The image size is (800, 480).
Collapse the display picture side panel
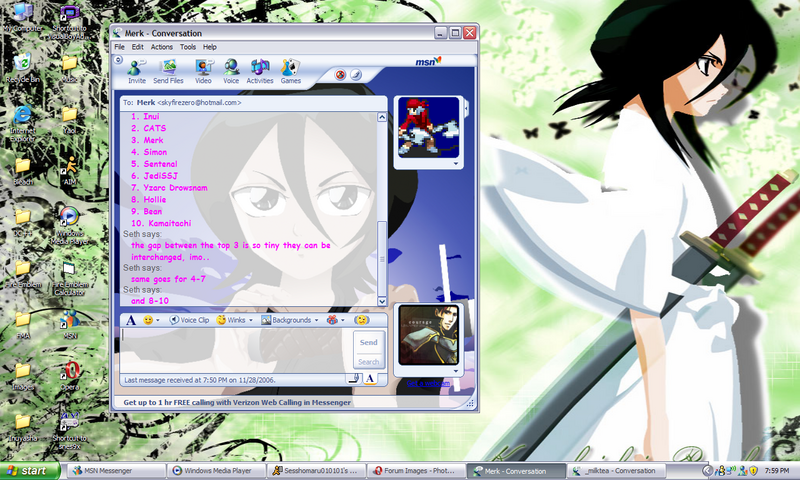[466, 108]
